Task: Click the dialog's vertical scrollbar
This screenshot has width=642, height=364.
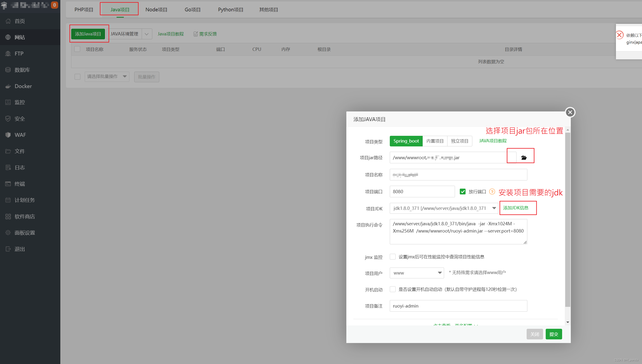Action: click(567, 220)
